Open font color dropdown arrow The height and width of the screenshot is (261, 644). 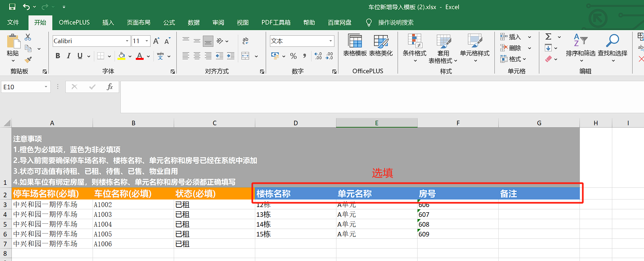coord(148,56)
